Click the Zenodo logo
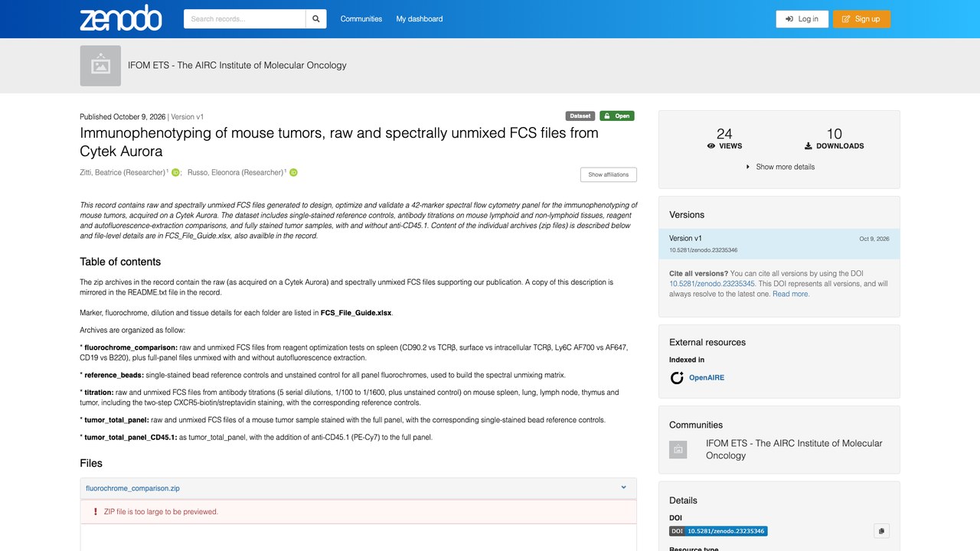The height and width of the screenshot is (551, 980). pyautogui.click(x=121, y=18)
